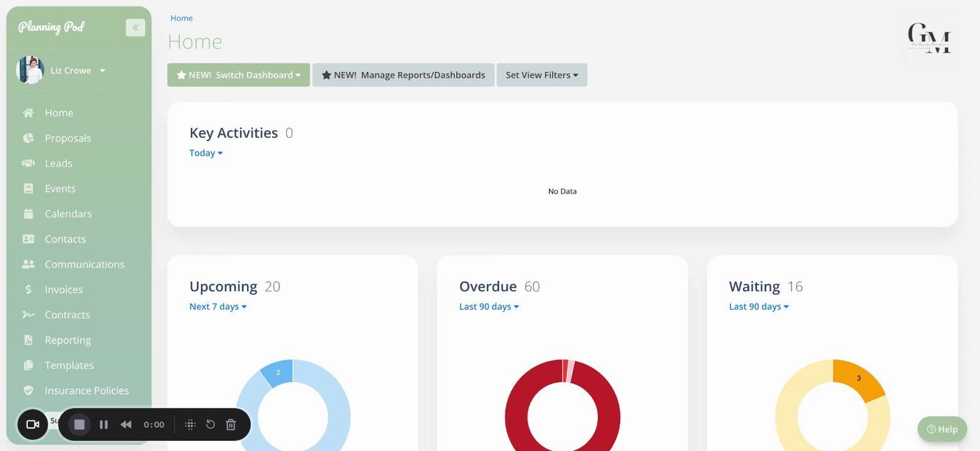Click the Manage Reports/Dashboards button

404,75
